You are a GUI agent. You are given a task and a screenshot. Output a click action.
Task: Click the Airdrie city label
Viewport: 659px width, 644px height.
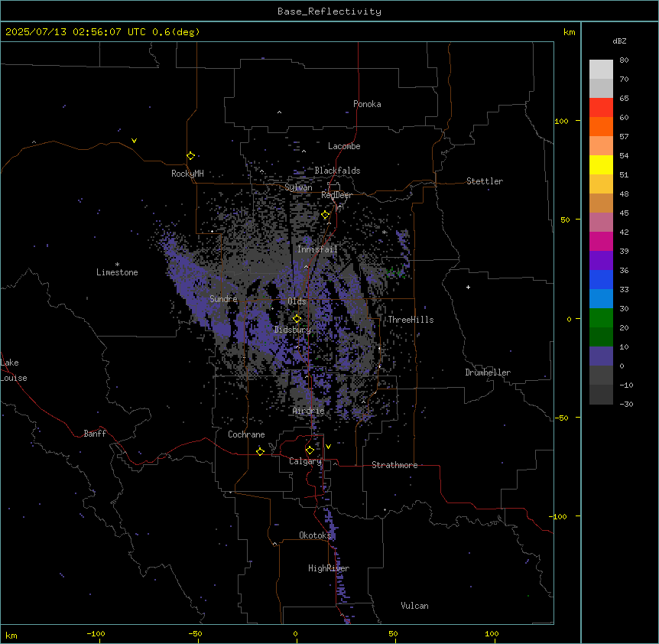tap(309, 411)
